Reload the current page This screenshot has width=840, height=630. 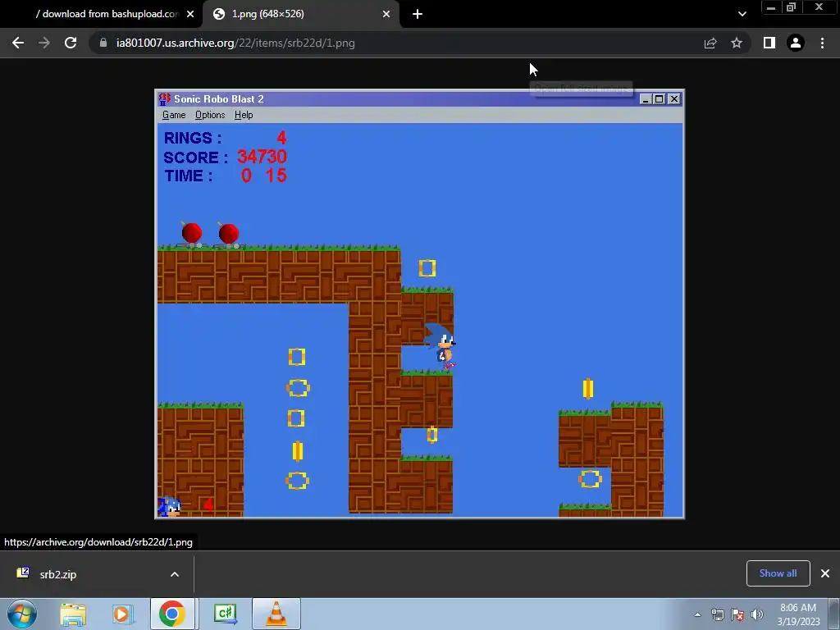71,43
